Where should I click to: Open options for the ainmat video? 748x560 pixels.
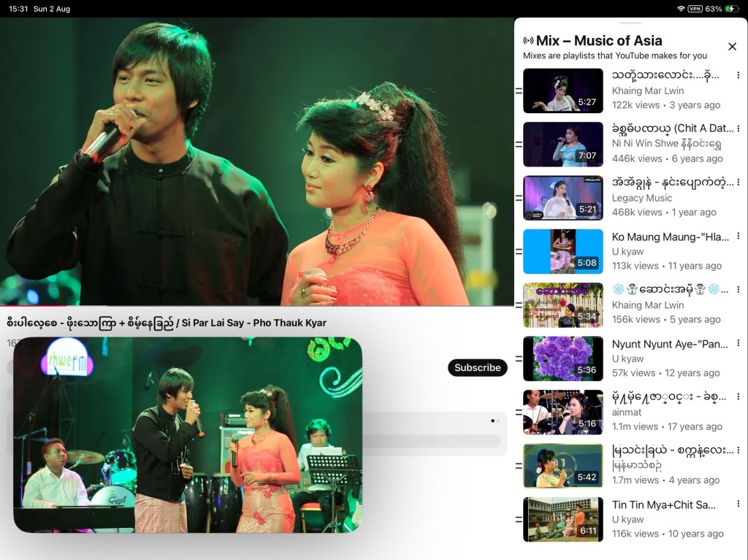738,396
